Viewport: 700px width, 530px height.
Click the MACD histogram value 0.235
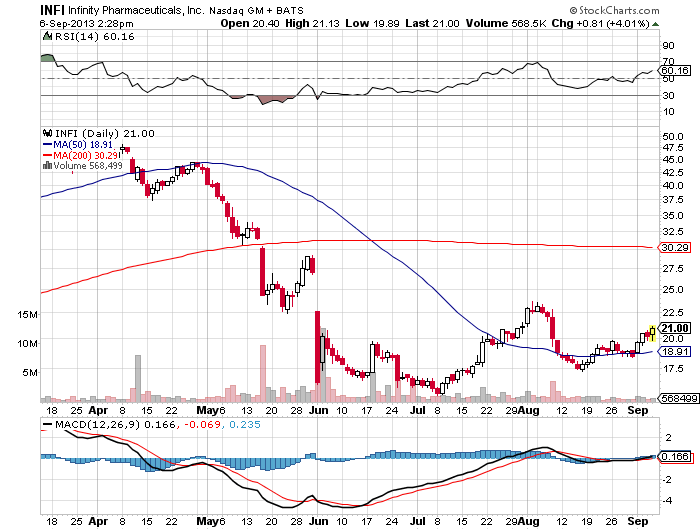[x=245, y=424]
